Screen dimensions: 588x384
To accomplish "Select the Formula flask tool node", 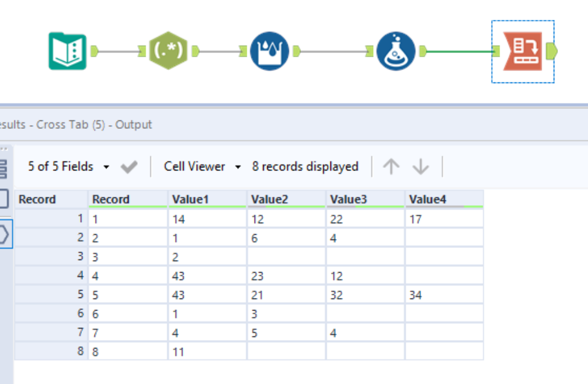I will [x=395, y=51].
